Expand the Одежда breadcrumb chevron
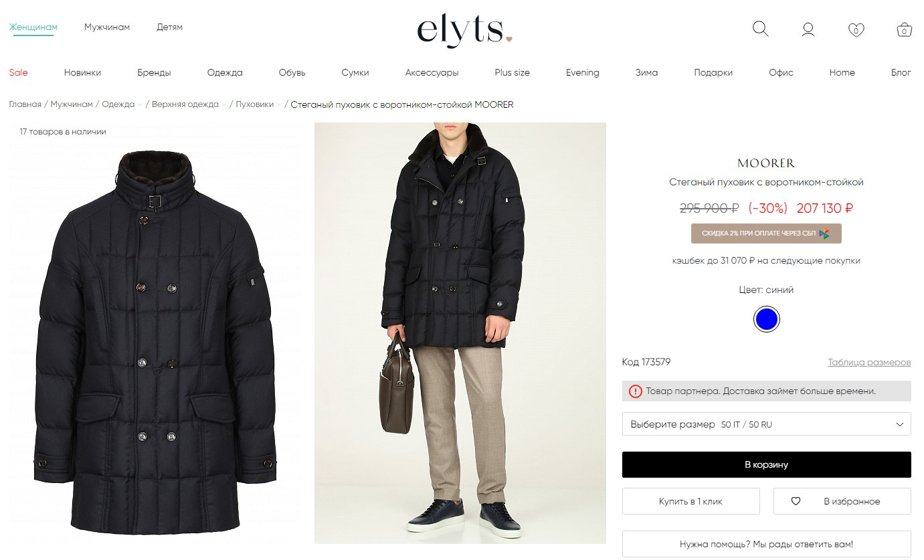This screenshot has width=924, height=560. (x=140, y=105)
